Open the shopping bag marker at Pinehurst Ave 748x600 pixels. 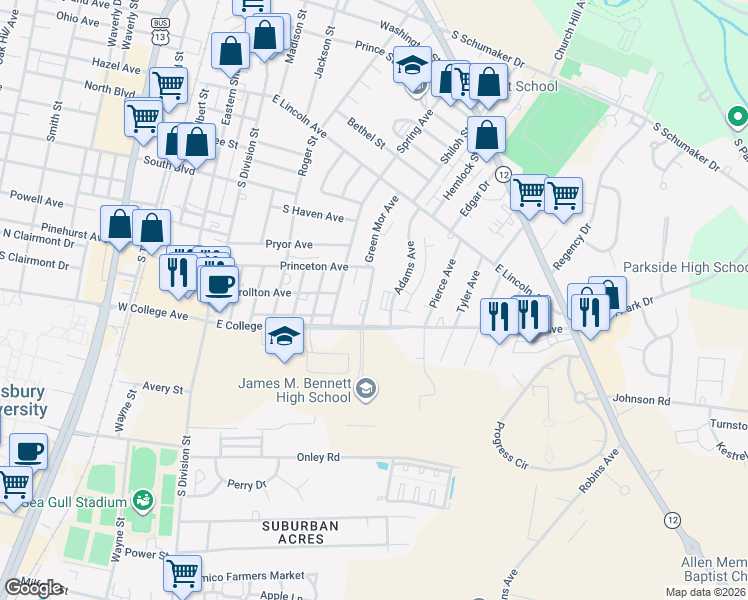coord(119,227)
